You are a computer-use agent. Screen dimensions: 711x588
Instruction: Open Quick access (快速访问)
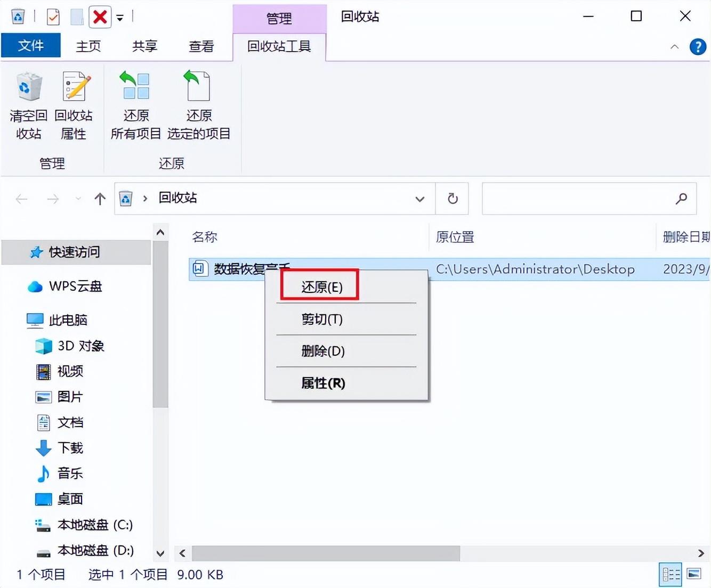(75, 252)
